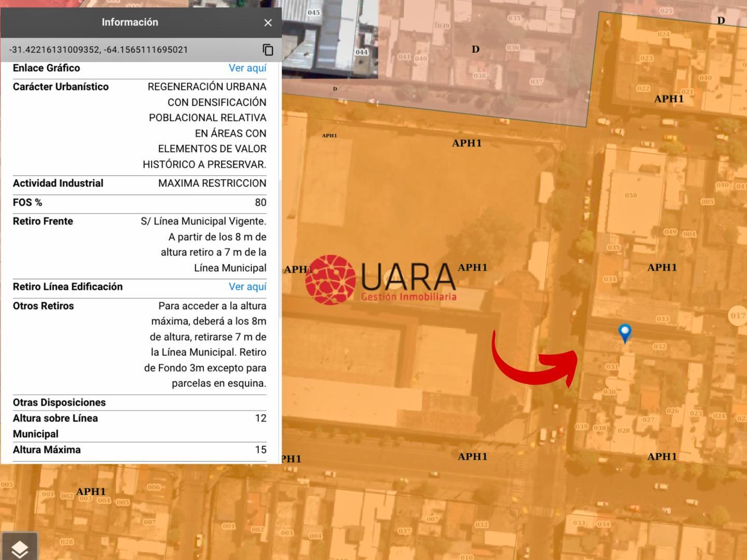The width and height of the screenshot is (747, 560).
Task: Click the info panel scrollbar
Action: click(x=280, y=249)
